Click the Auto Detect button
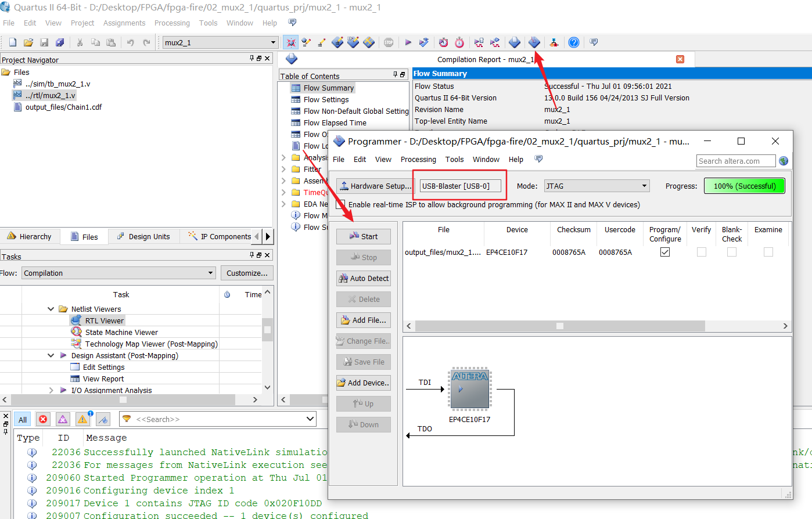This screenshot has width=812, height=519. [x=364, y=278]
